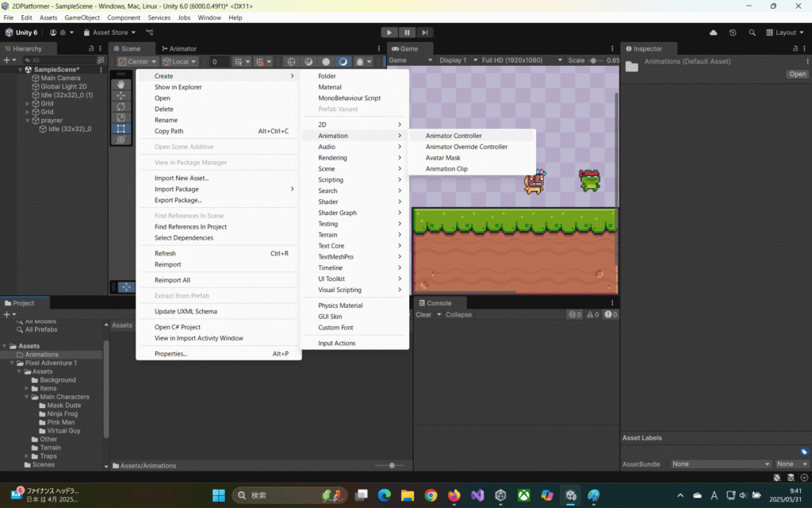The height and width of the screenshot is (508, 812).
Task: Choose Animation Clip from submenu
Action: [x=471, y=169]
